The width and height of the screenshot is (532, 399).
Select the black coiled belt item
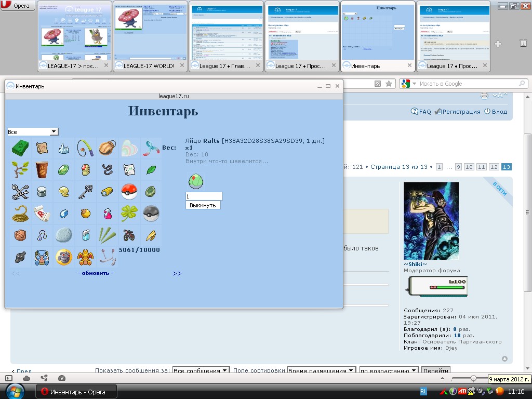pos(107,170)
